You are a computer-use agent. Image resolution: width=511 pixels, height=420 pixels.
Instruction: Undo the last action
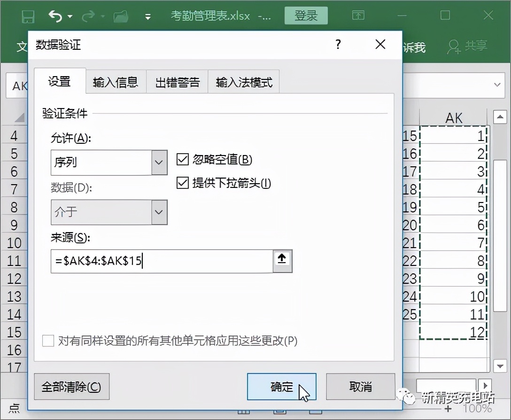[x=55, y=16]
